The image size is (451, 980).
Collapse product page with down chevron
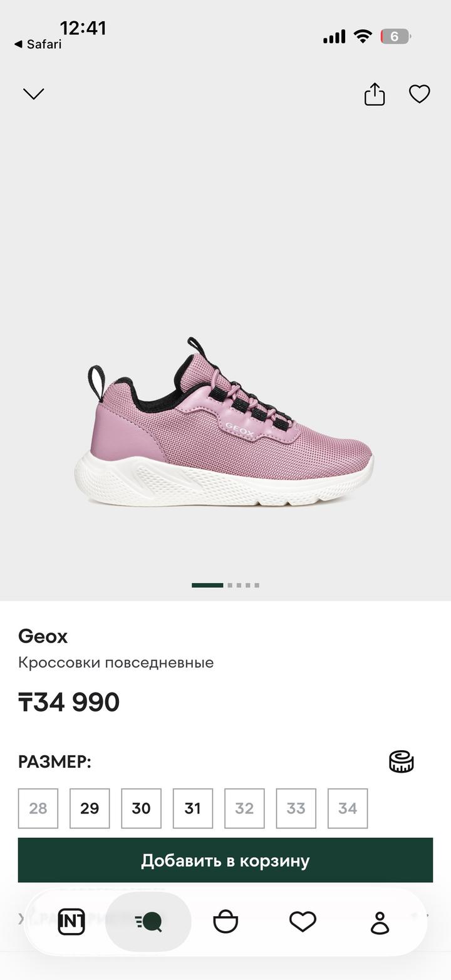34,94
